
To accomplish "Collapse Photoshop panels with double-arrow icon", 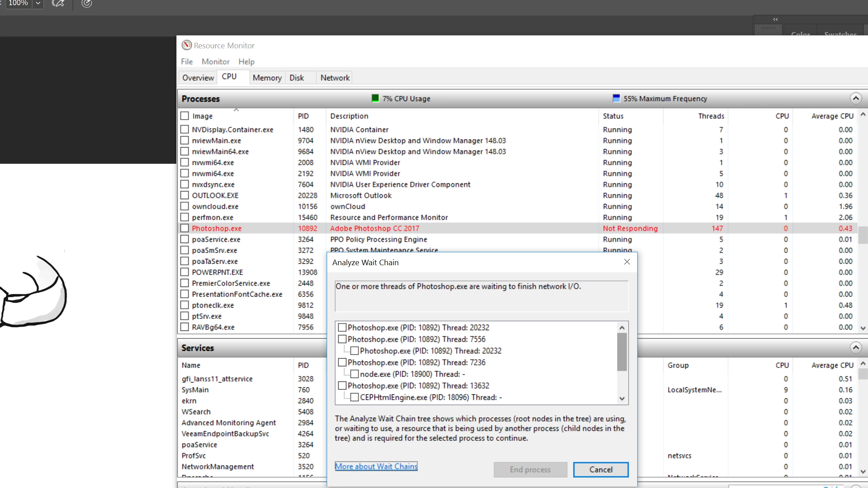I will tap(775, 19).
